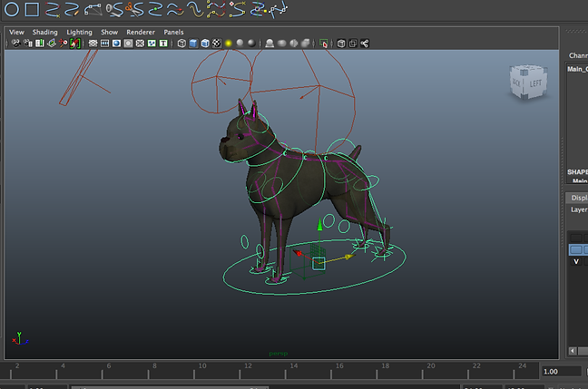588x389 pixels.
Task: Select the Cut Curve scissors tool
Action: click(134, 9)
